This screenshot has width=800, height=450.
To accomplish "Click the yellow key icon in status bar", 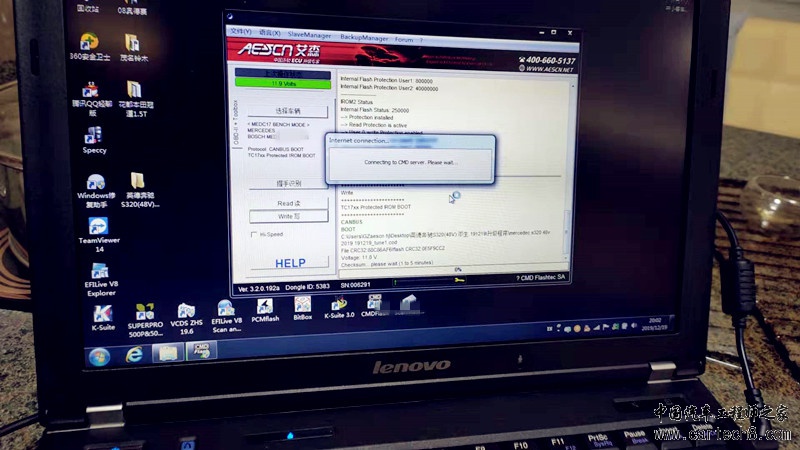I will [x=459, y=280].
